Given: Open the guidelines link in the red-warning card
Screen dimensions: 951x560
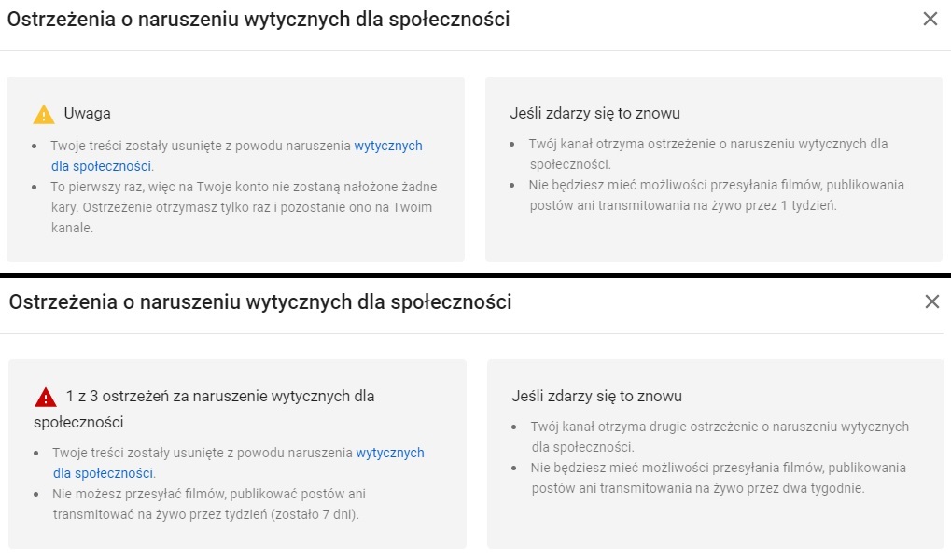Looking at the screenshot, I should coord(389,453).
